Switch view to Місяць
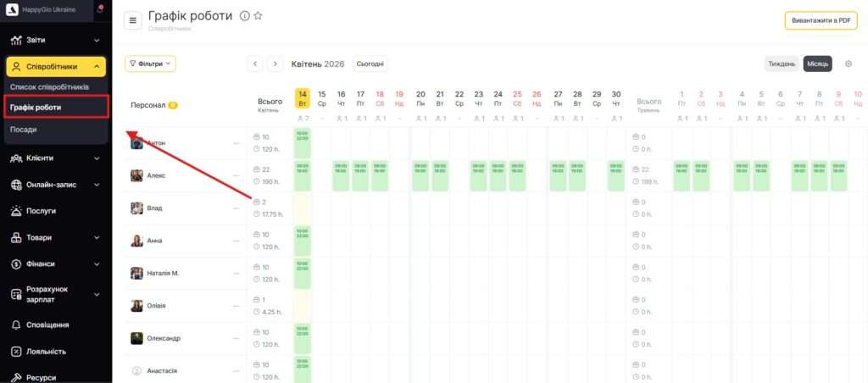The image size is (868, 383). click(x=817, y=64)
